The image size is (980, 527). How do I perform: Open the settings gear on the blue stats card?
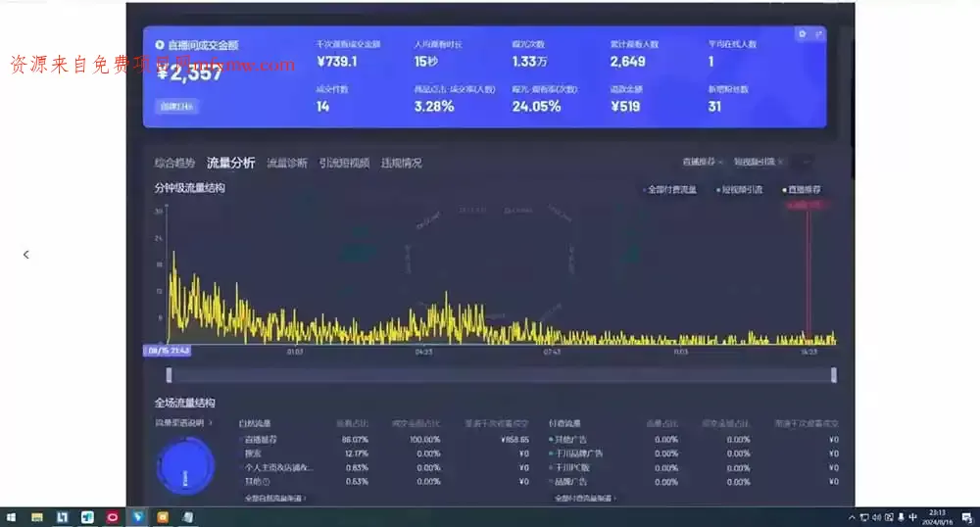coord(802,34)
